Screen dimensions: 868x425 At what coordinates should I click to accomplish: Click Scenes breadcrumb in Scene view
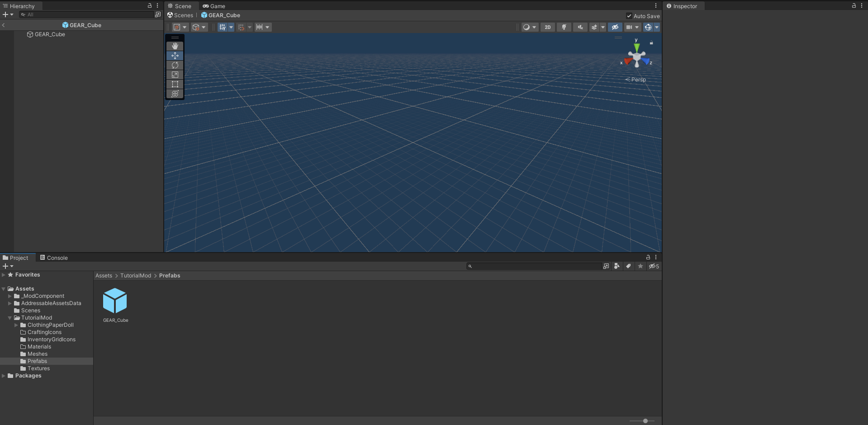(x=180, y=15)
